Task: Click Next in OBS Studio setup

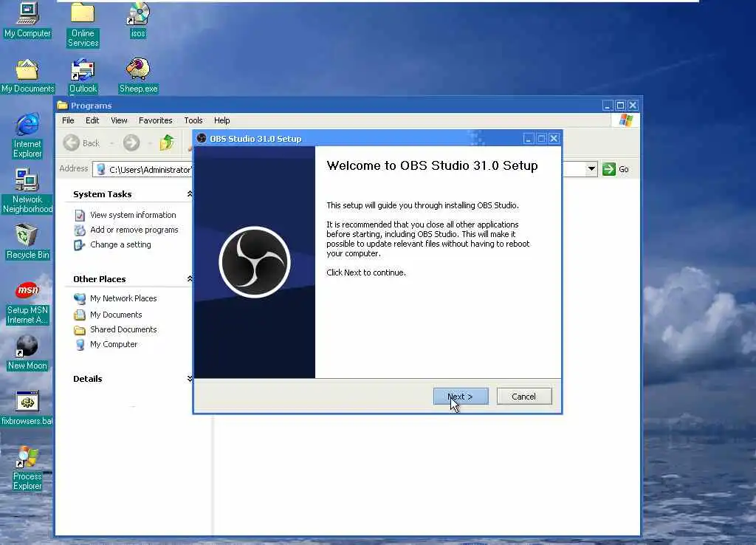Action: tap(461, 397)
